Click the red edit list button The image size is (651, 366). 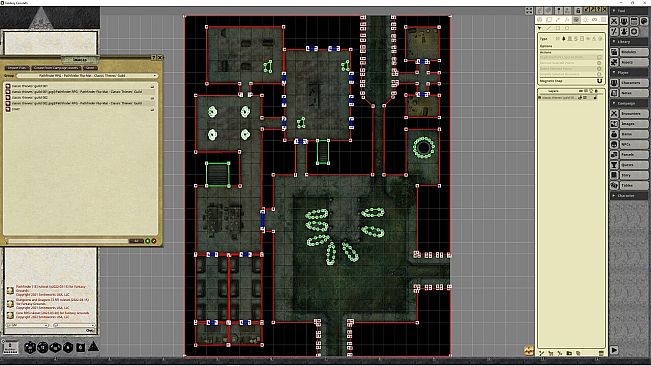click(x=154, y=241)
